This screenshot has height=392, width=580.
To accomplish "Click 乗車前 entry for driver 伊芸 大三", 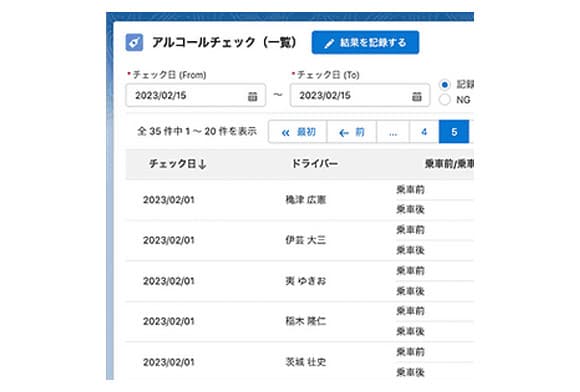I will coord(410,230).
